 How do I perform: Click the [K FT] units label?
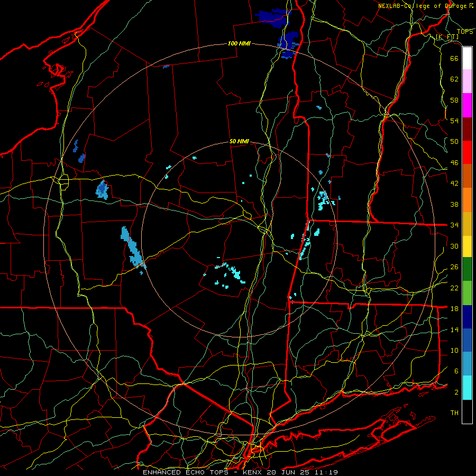pyautogui.click(x=447, y=37)
